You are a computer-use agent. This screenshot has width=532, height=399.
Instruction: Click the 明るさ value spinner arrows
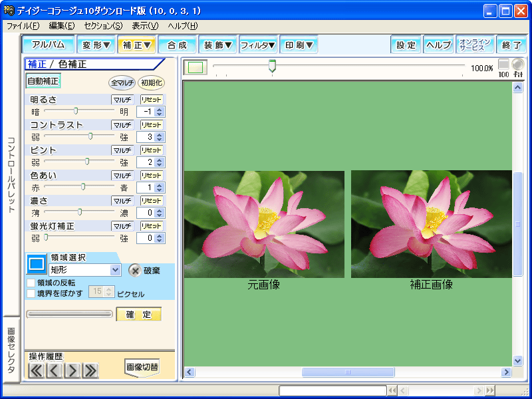click(x=160, y=112)
